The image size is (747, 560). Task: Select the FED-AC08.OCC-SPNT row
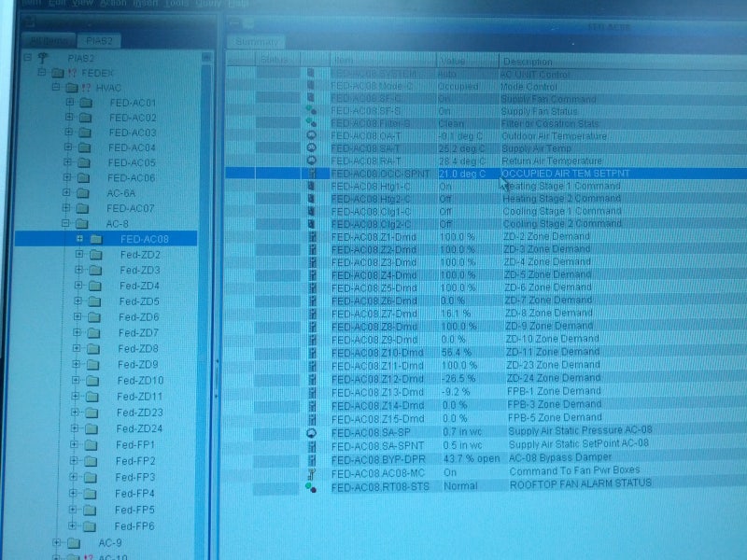(x=486, y=174)
